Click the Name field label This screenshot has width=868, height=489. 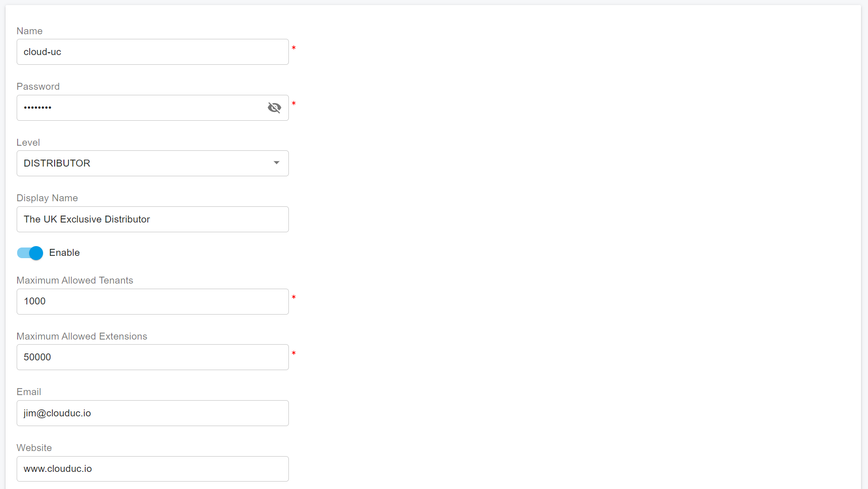point(30,31)
